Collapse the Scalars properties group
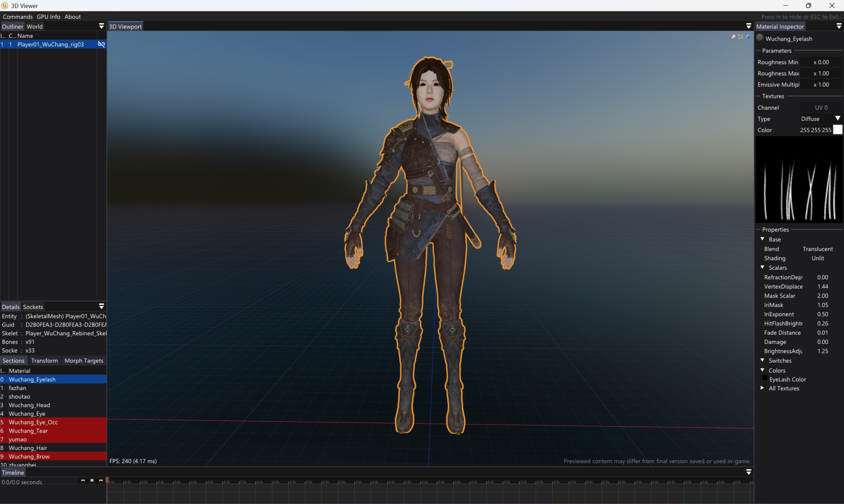The height and width of the screenshot is (504, 844). tap(762, 267)
